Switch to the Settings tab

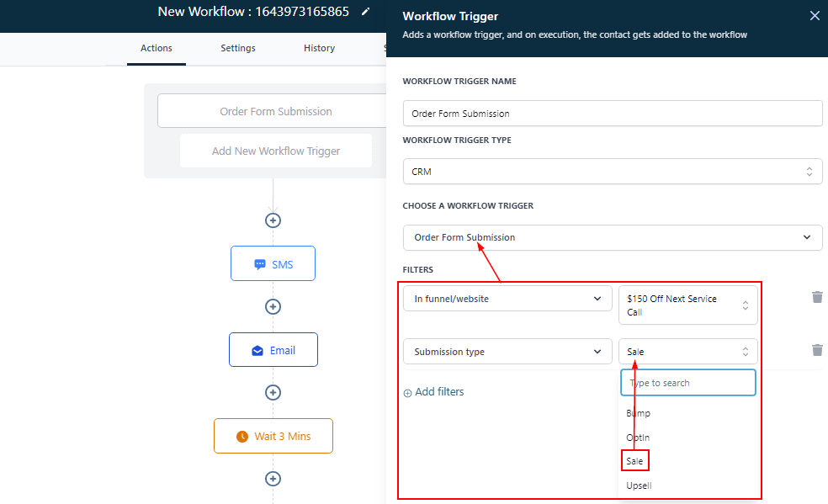pyautogui.click(x=238, y=49)
